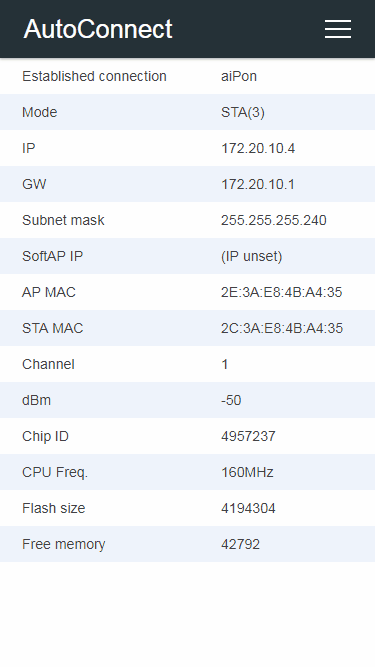Click the Mode row value STA(3)
375x667 pixels.
tap(243, 112)
